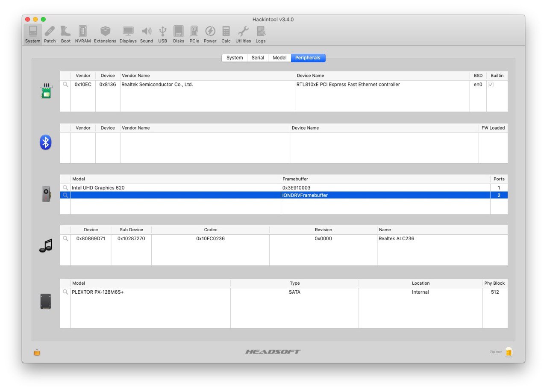
Task: Click the 0x10EC vendor ID cell
Action: tap(83, 85)
